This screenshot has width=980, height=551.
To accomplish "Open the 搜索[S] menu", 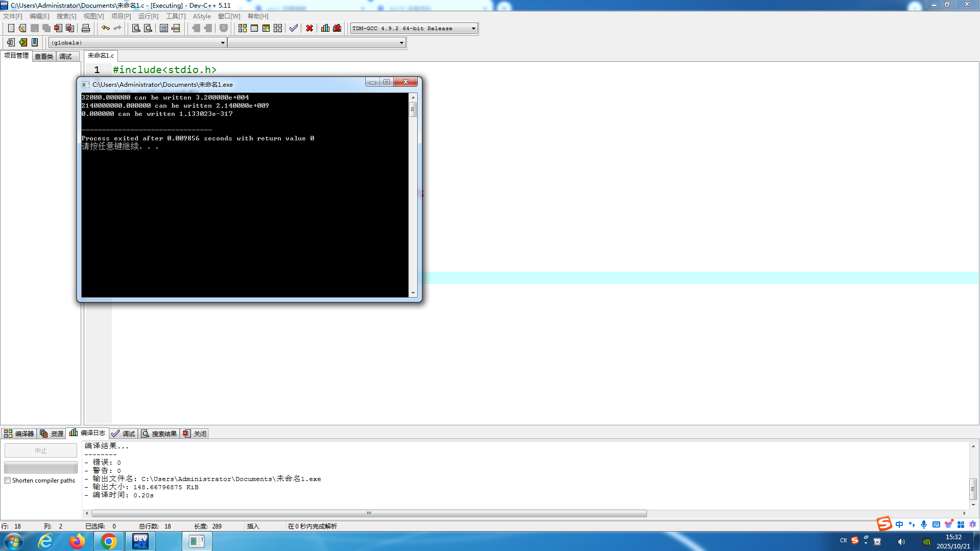I will coord(66,16).
